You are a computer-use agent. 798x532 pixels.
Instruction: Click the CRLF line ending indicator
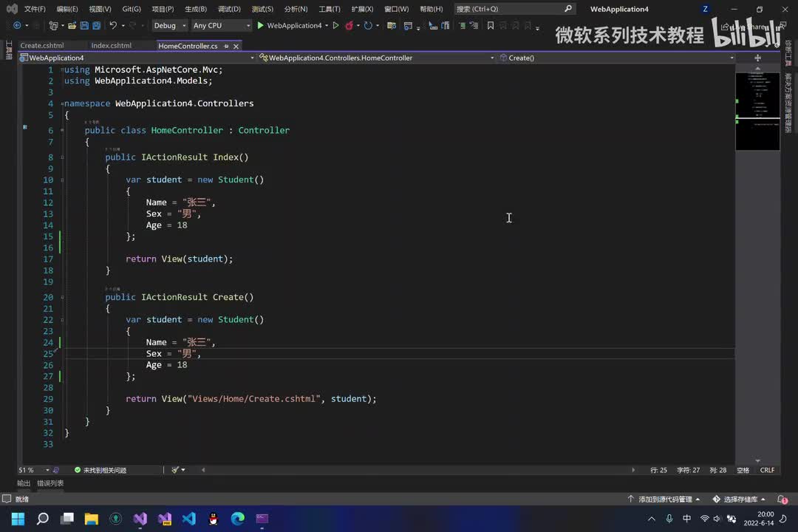pyautogui.click(x=767, y=470)
